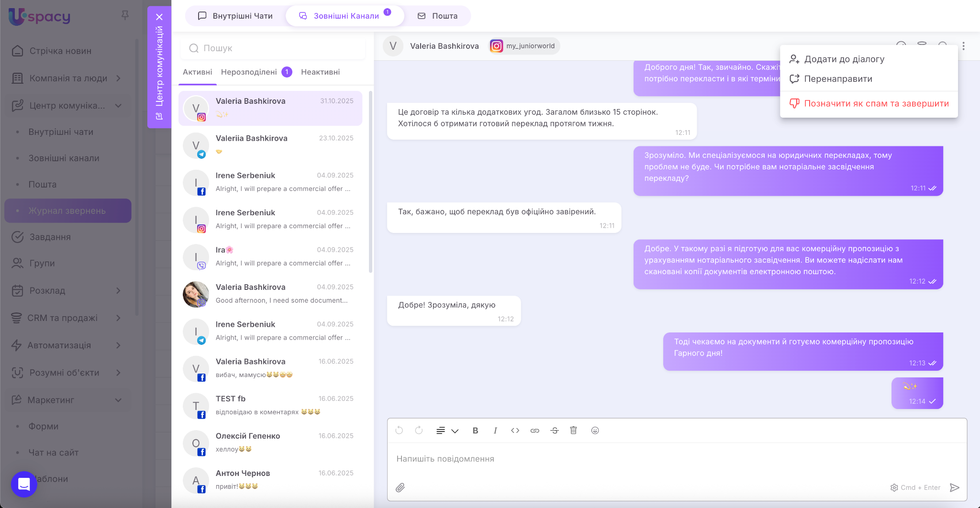Pin the left sidebar
The width and height of the screenshot is (980, 508).
point(125,16)
